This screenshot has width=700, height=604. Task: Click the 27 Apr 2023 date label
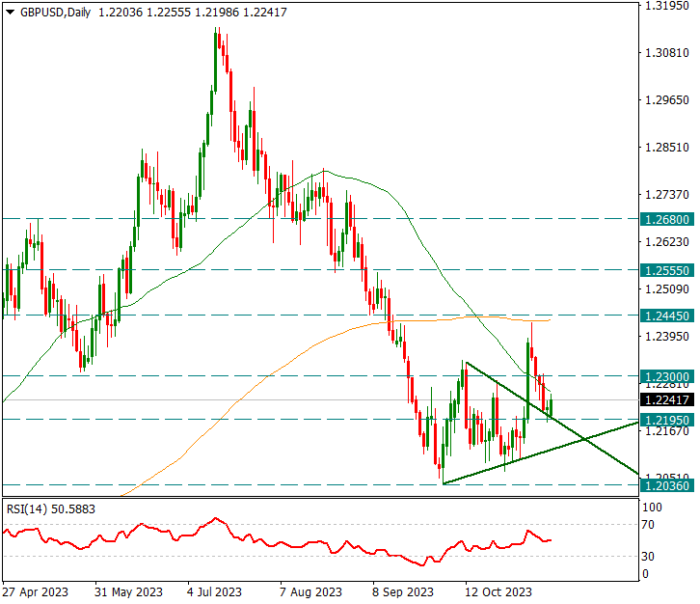pyautogui.click(x=36, y=591)
